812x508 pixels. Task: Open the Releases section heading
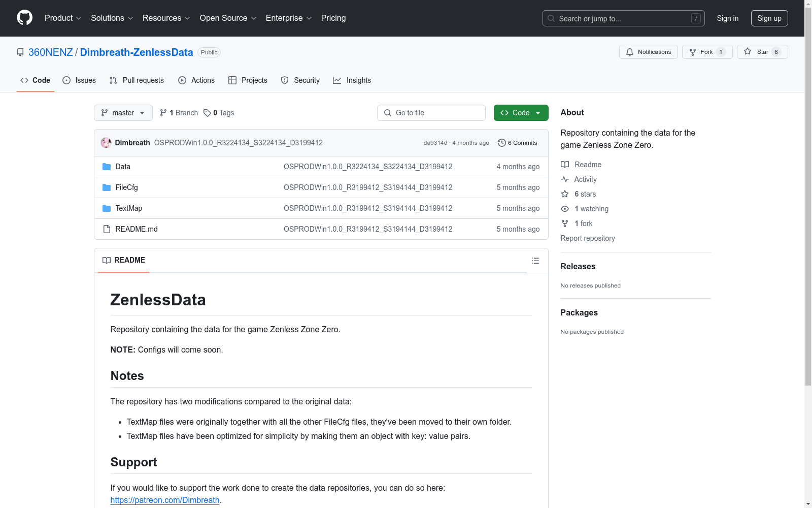click(x=578, y=266)
